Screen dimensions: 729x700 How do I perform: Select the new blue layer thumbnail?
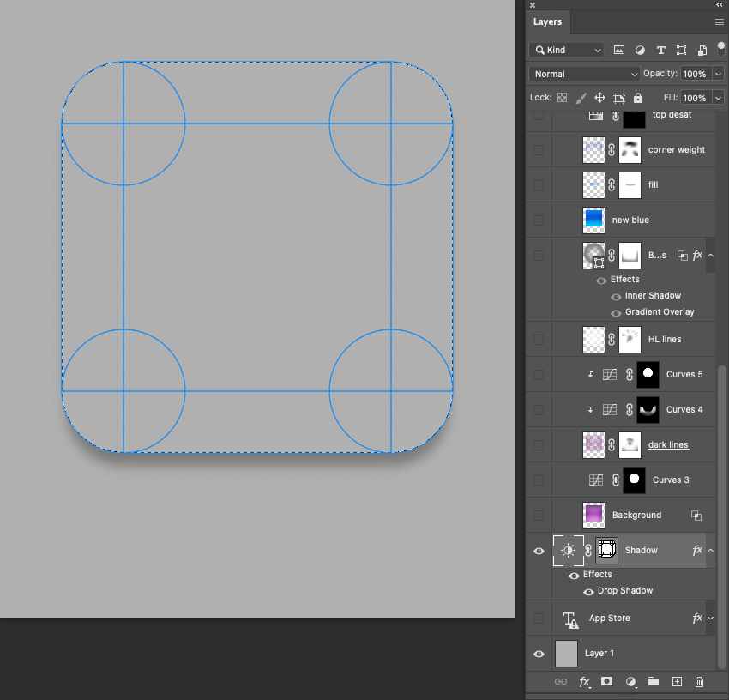click(593, 220)
